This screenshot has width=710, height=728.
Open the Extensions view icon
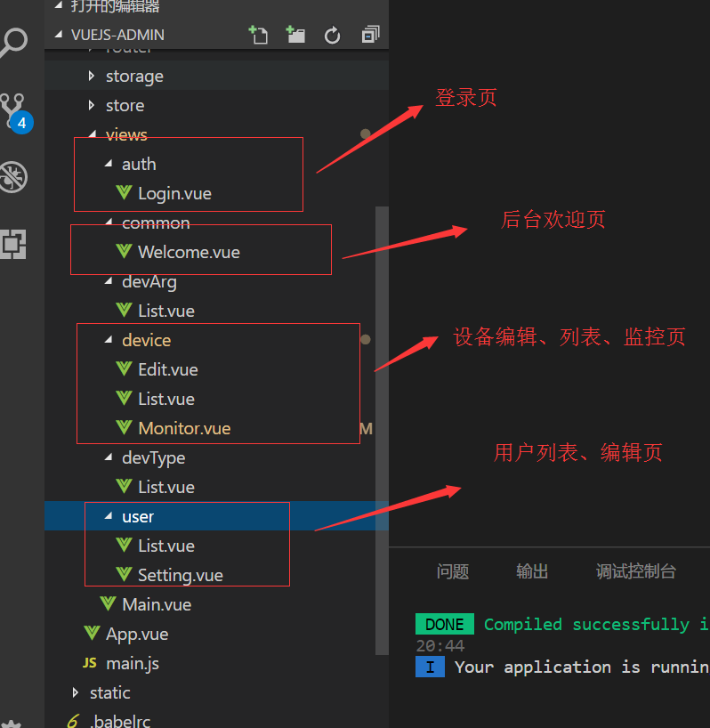point(14,242)
